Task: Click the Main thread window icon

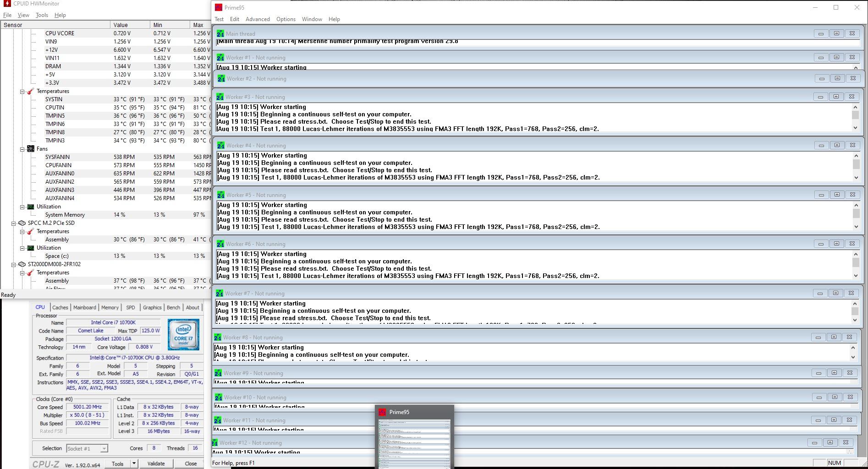Action: (220, 33)
